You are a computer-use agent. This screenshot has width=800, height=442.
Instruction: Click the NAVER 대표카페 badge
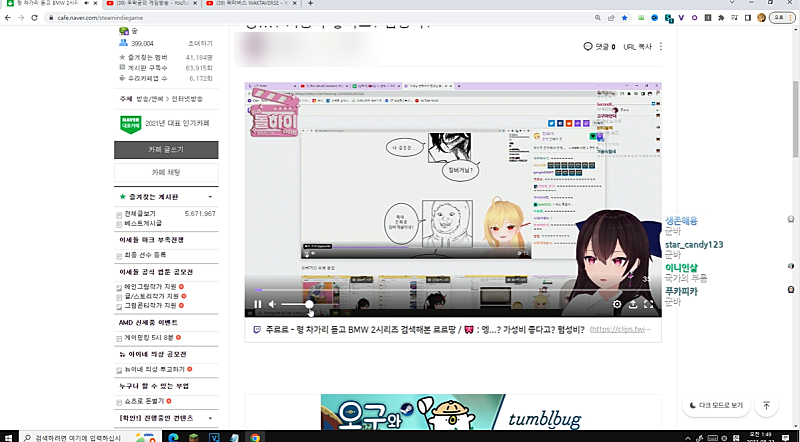(x=131, y=124)
